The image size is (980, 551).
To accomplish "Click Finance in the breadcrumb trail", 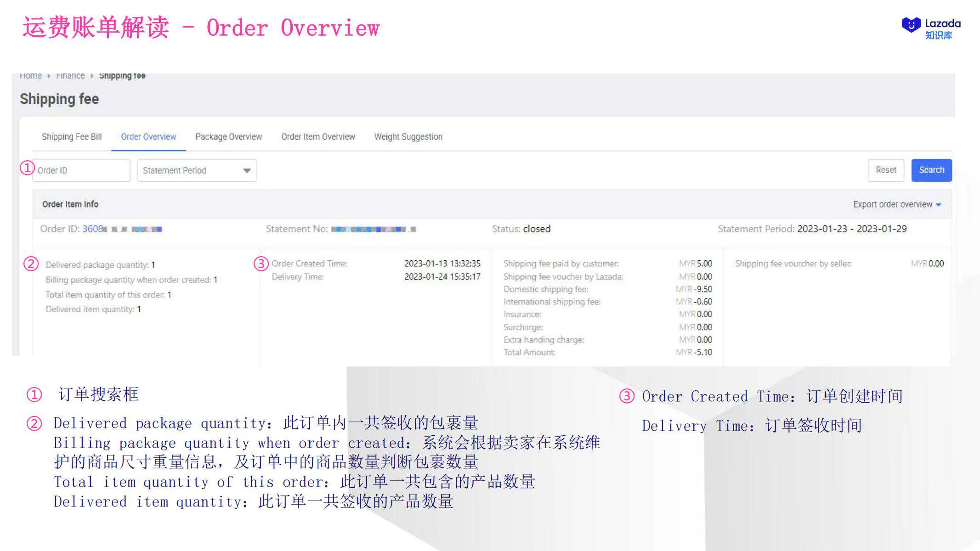I will 70,75.
